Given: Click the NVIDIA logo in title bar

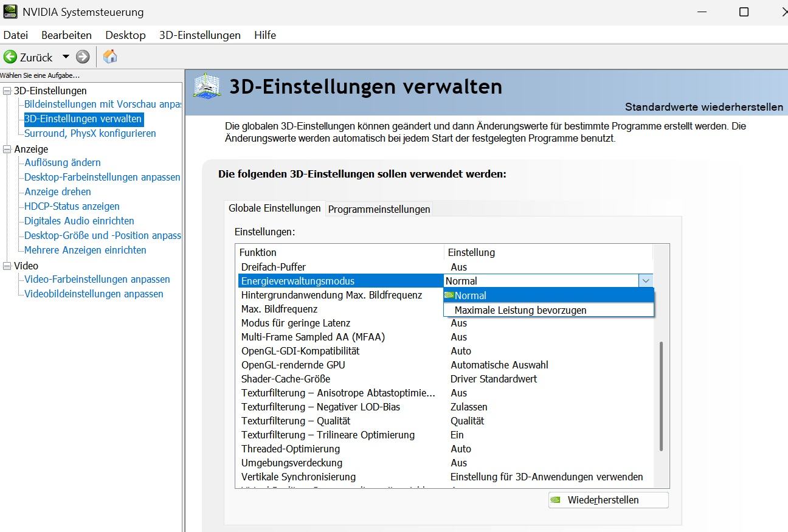Looking at the screenshot, I should click(x=10, y=12).
